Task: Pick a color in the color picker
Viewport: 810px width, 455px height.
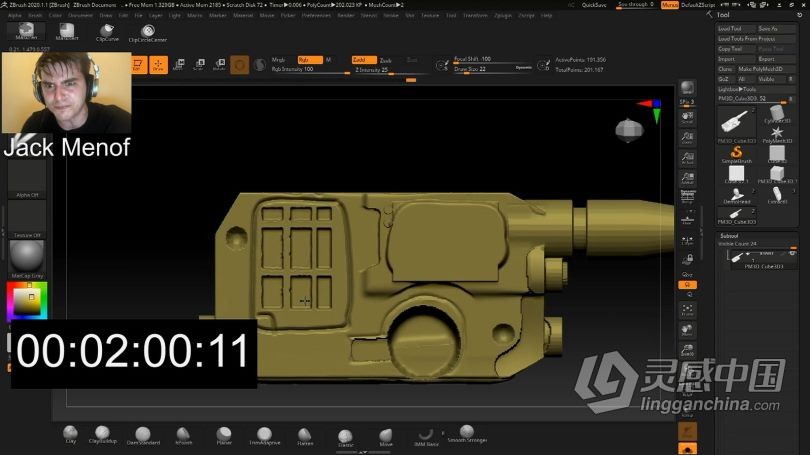Action: tap(27, 301)
